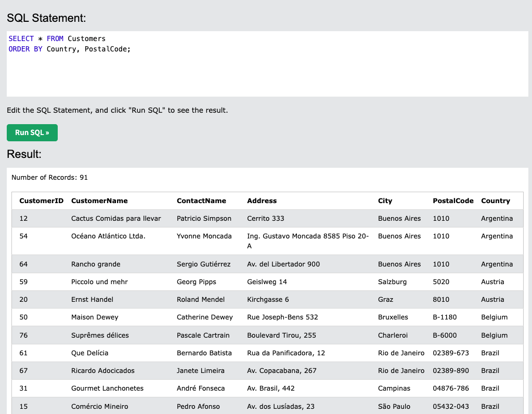Click postal code 'B-6000'

(445, 335)
